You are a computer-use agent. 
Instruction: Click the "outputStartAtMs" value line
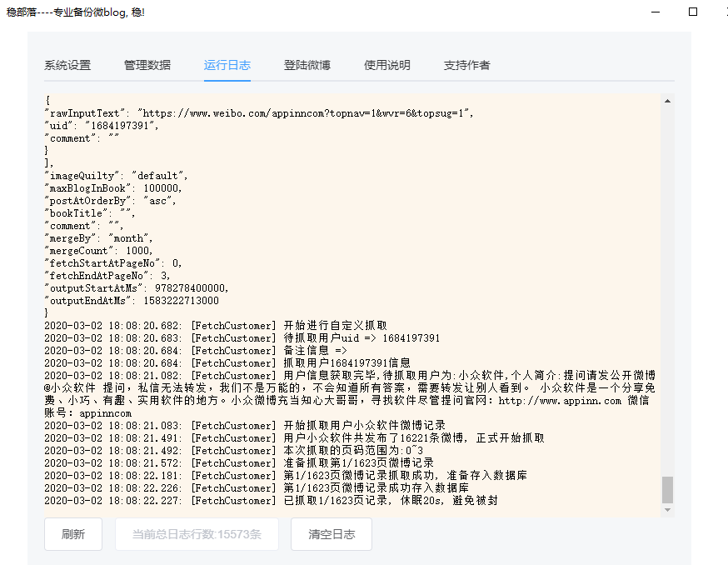pyautogui.click(x=137, y=288)
